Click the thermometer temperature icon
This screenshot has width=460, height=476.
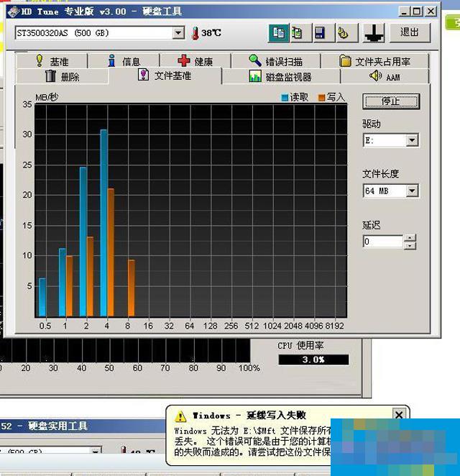tap(195, 33)
